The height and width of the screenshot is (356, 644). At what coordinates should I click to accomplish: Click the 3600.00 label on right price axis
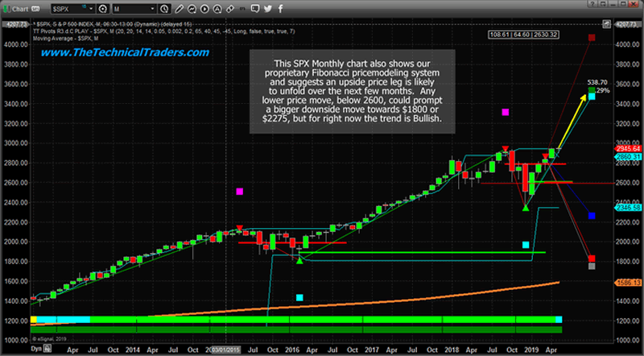point(628,84)
